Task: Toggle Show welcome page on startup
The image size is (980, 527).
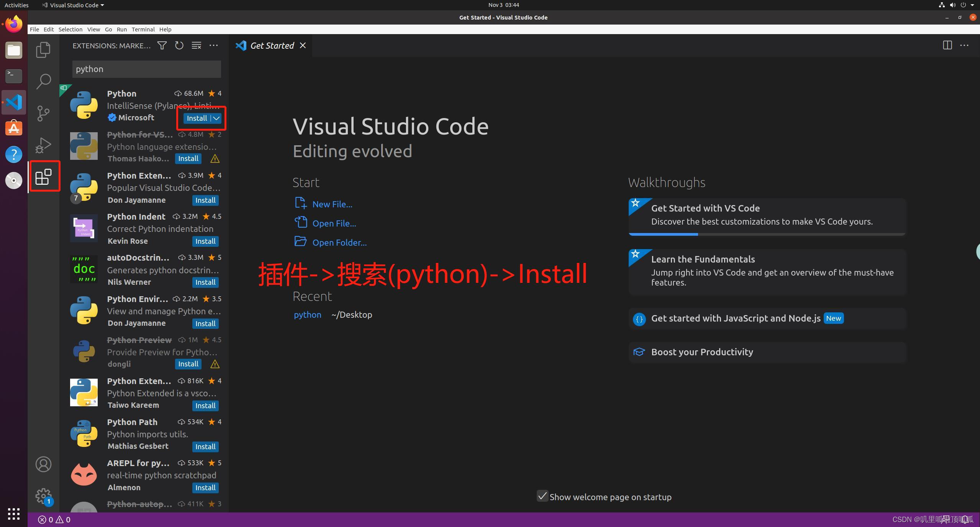Action: (542, 496)
